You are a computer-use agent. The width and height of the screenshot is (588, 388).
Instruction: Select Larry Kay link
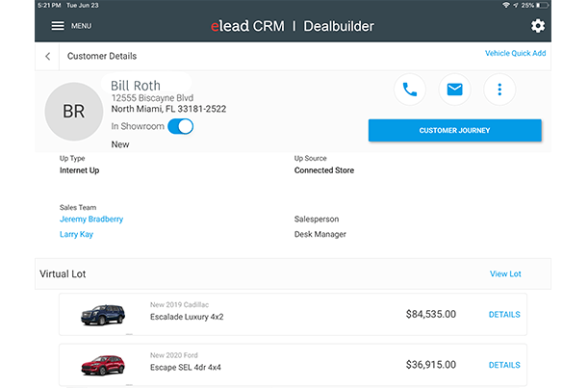[76, 234]
